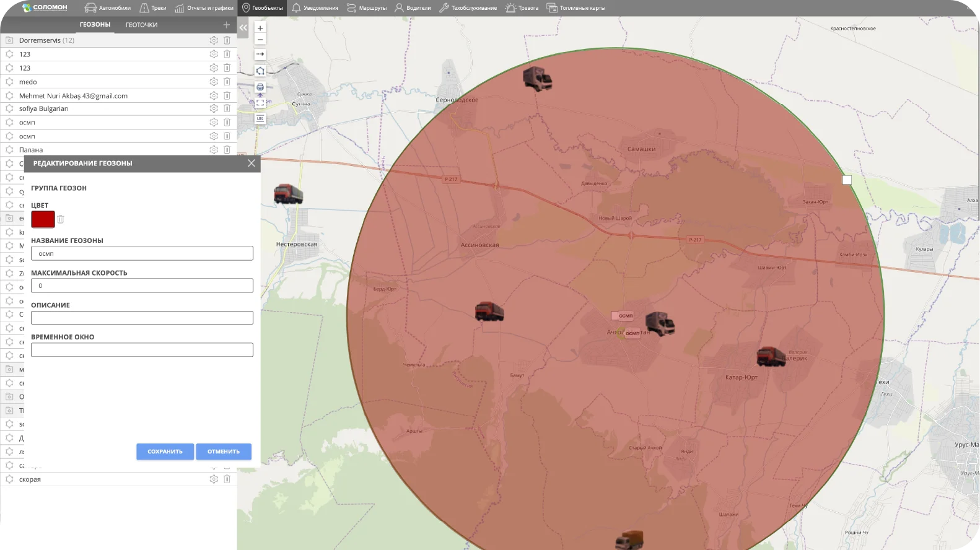Click the Сохранить button

click(x=165, y=452)
